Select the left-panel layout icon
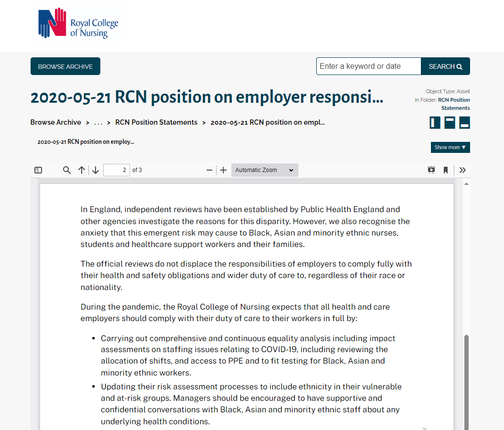Viewport: 504px width, 430px height. tap(435, 123)
